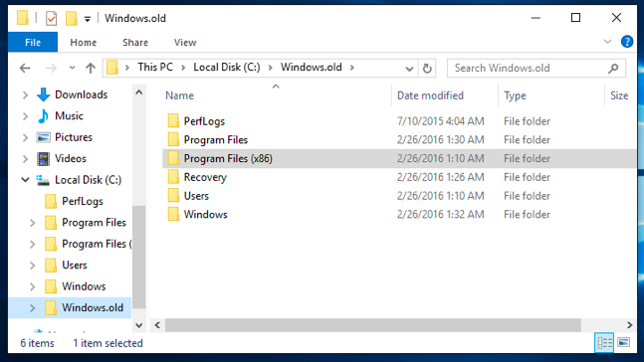The width and height of the screenshot is (644, 362).
Task: Open the File menu tab
Action: (x=33, y=43)
